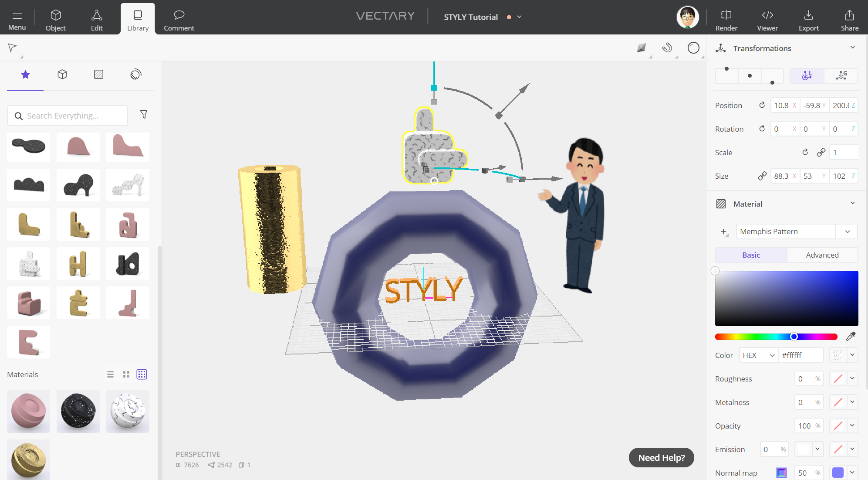Edit the Rotation Y field
This screenshot has height=480, width=868.
814,129
